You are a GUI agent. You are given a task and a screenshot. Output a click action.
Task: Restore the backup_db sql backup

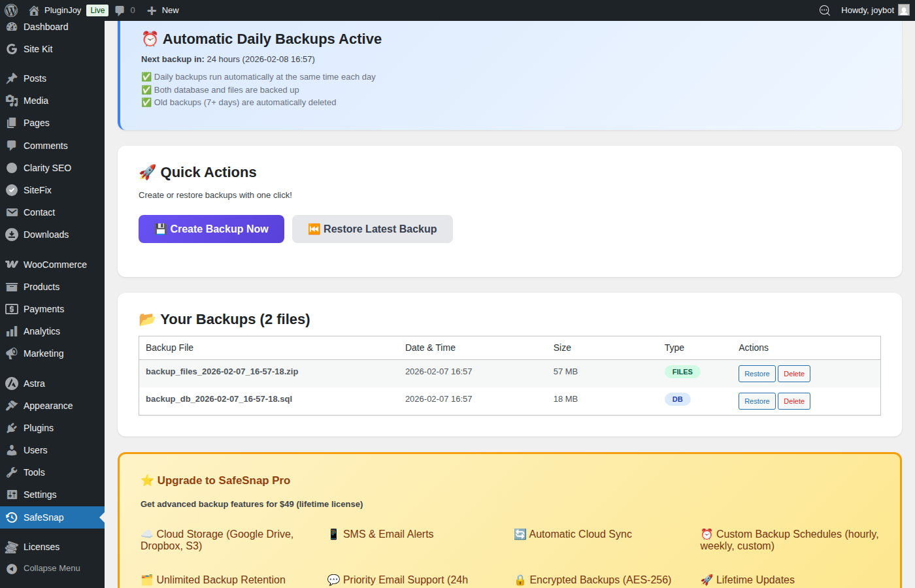757,401
